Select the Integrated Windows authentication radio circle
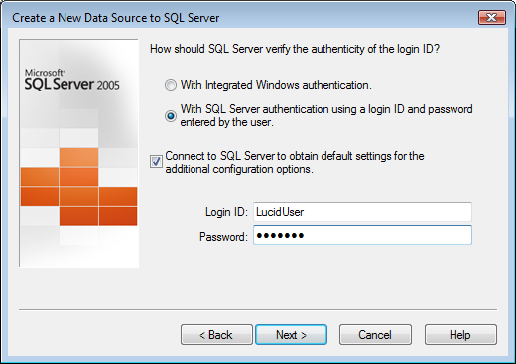The height and width of the screenshot is (364, 516). pyautogui.click(x=171, y=85)
